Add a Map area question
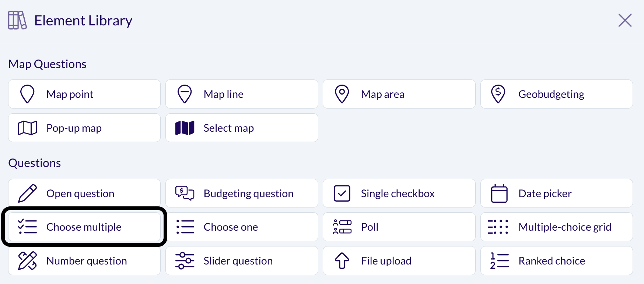 click(x=399, y=94)
